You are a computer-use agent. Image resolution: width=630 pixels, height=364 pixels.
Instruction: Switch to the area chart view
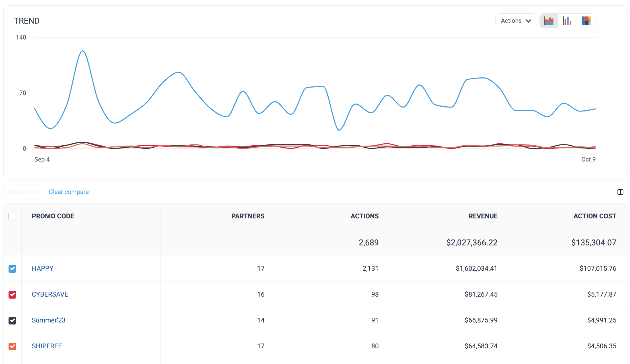point(549,21)
